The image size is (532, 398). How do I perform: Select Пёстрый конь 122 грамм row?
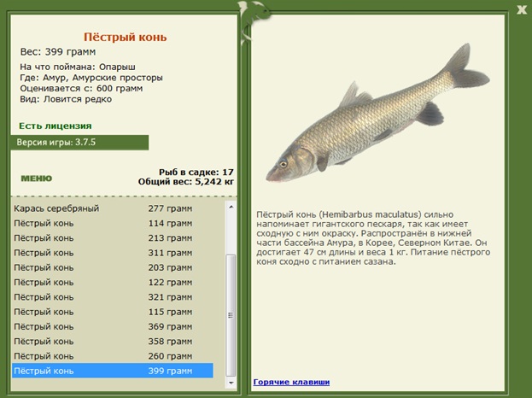coord(113,283)
